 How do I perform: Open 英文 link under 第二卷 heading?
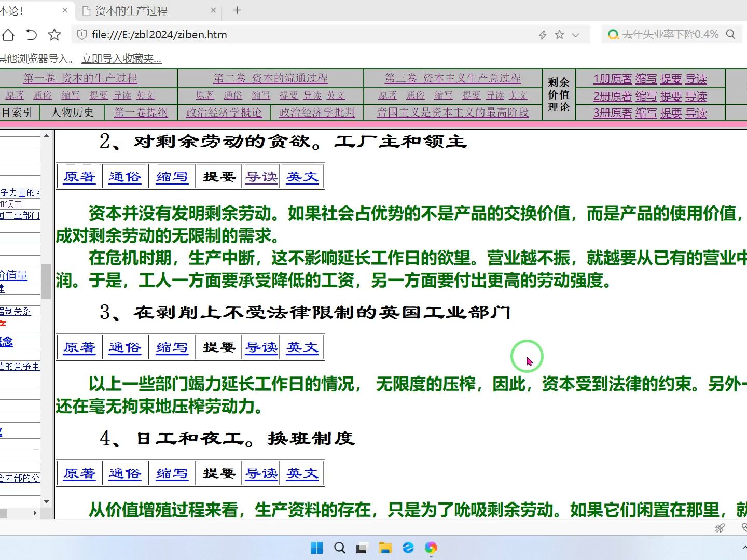tap(336, 95)
